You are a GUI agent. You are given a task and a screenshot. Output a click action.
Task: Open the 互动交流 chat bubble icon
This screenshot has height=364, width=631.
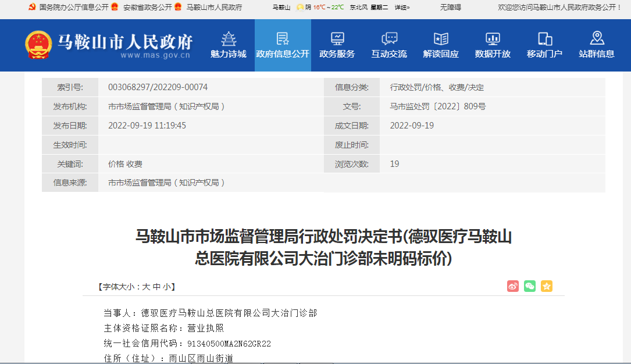[389, 39]
